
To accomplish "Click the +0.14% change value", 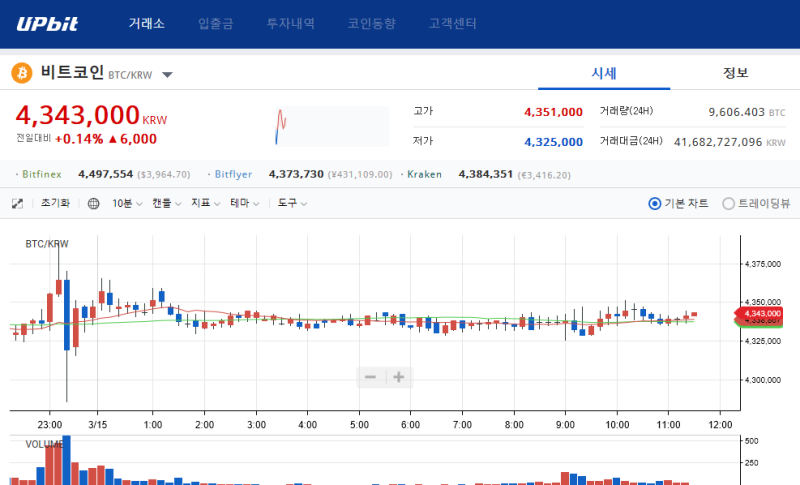I will (79, 139).
